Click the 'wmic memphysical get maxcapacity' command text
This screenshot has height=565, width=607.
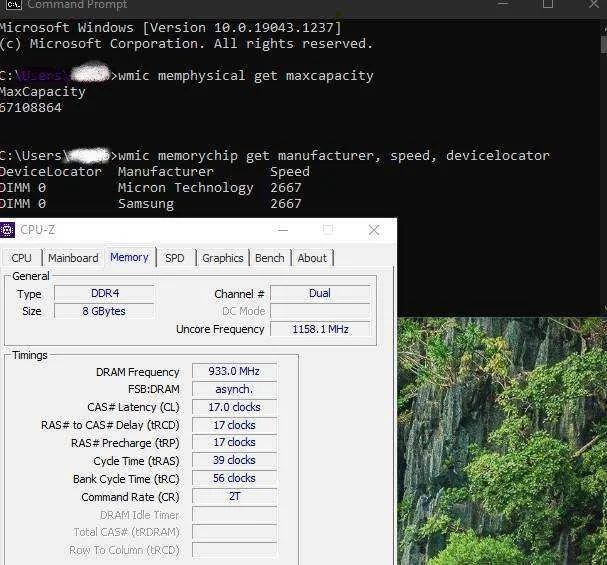[x=246, y=76]
